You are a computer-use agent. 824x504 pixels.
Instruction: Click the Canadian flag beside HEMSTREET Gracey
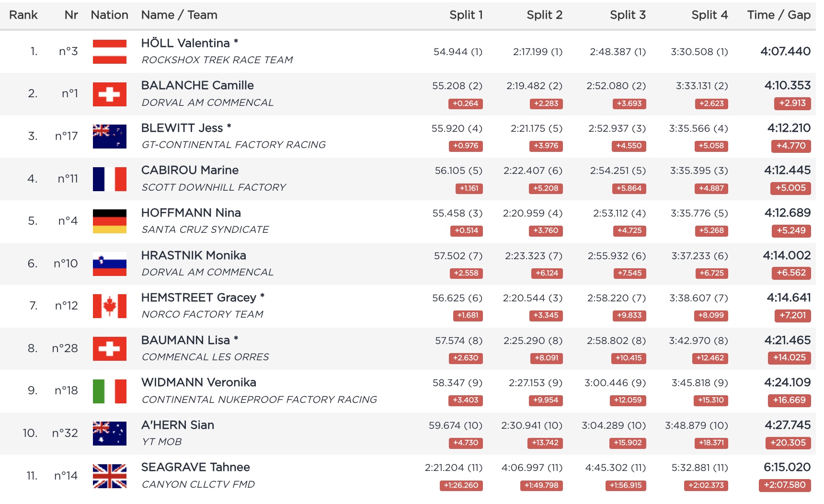pyautogui.click(x=109, y=306)
